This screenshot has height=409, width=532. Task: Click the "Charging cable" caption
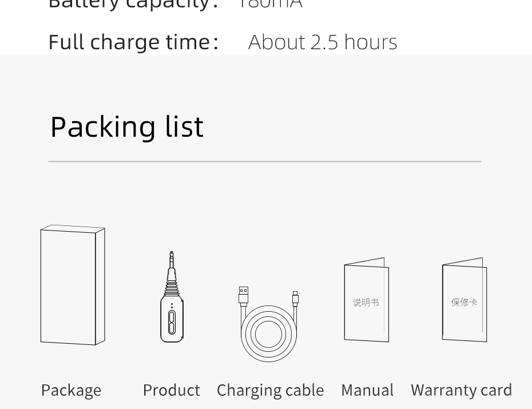coord(270,390)
